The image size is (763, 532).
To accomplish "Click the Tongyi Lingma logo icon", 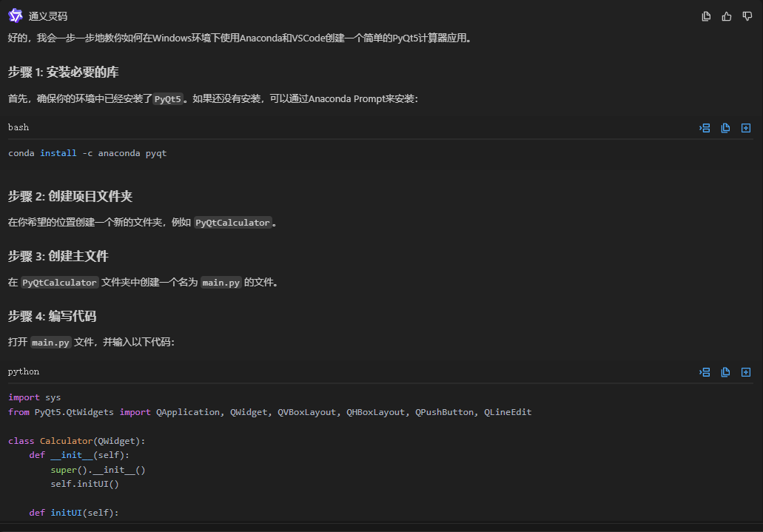I will [15, 16].
